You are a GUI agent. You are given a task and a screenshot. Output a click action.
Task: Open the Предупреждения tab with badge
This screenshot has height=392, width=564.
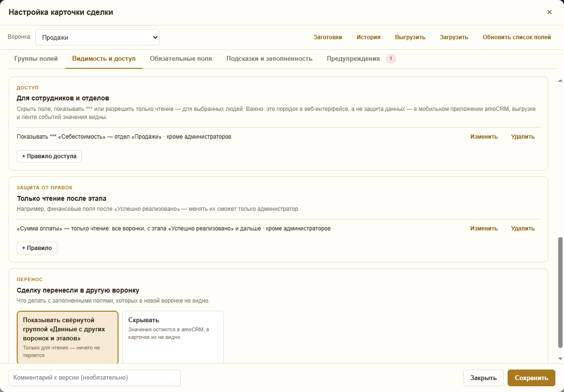(x=361, y=59)
